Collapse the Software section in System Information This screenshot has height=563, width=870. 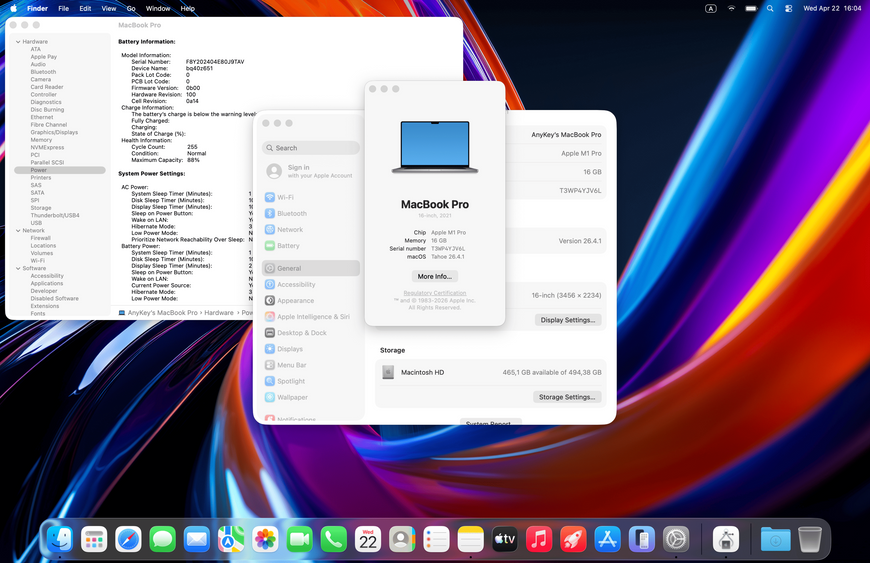pyautogui.click(x=18, y=268)
